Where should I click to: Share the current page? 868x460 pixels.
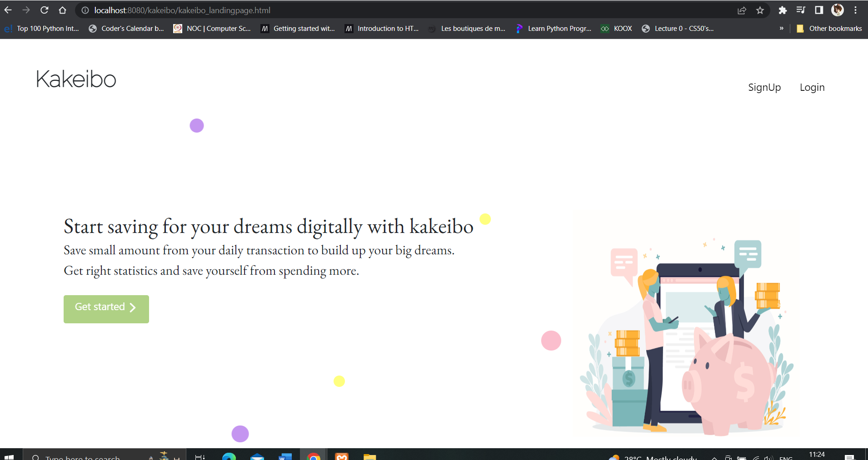click(743, 10)
